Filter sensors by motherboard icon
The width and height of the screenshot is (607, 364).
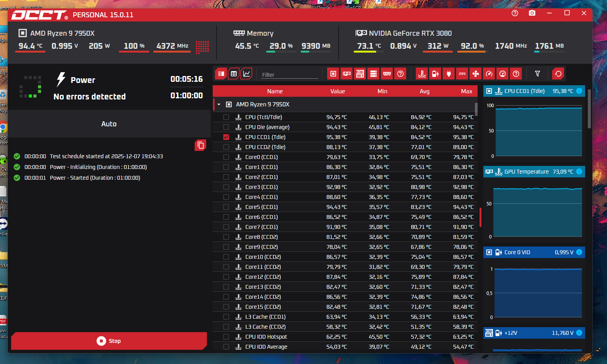tap(360, 74)
